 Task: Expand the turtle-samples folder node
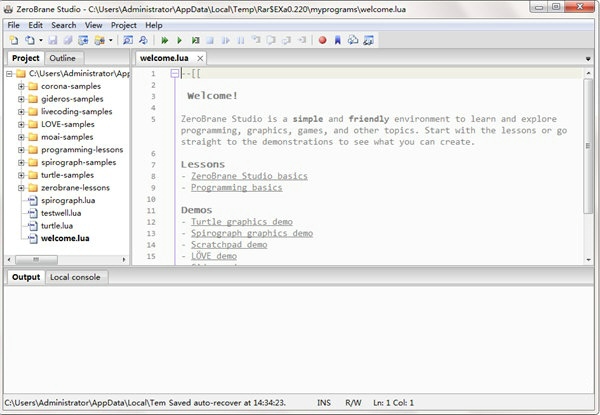click(21, 175)
